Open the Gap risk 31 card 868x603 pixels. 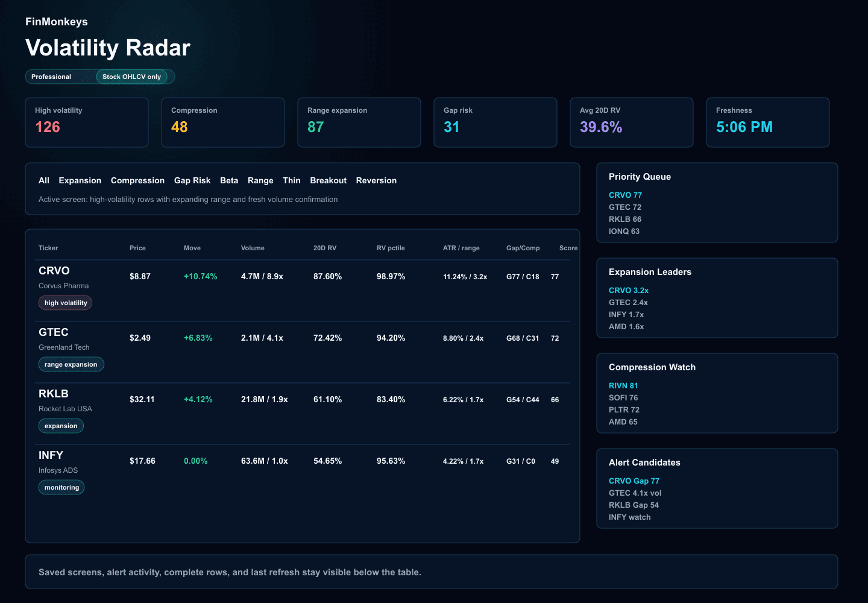495,122
